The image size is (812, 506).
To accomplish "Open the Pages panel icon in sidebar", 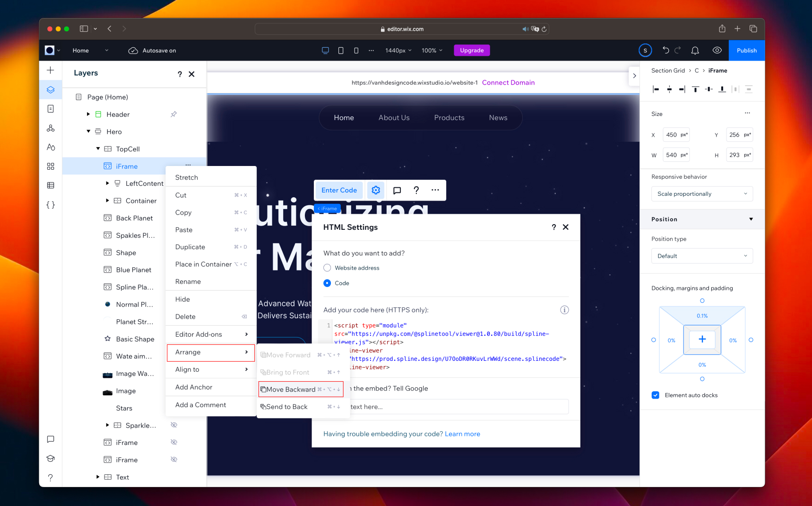I will click(x=51, y=109).
